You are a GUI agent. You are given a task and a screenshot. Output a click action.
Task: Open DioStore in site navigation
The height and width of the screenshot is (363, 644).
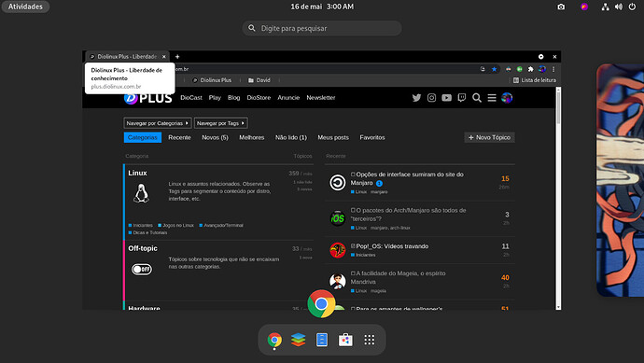click(x=259, y=98)
